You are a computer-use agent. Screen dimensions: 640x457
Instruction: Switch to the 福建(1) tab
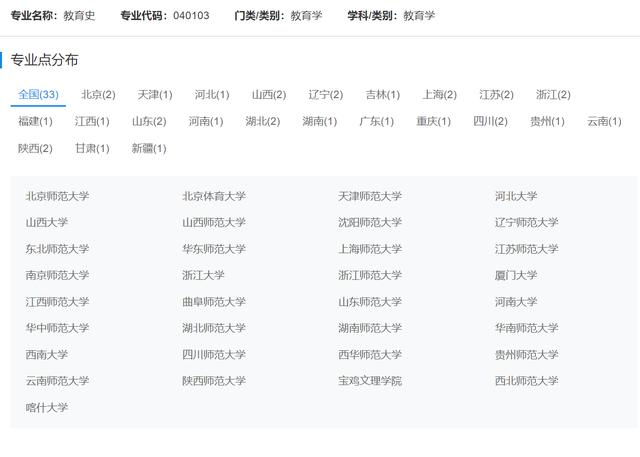pyautogui.click(x=35, y=121)
